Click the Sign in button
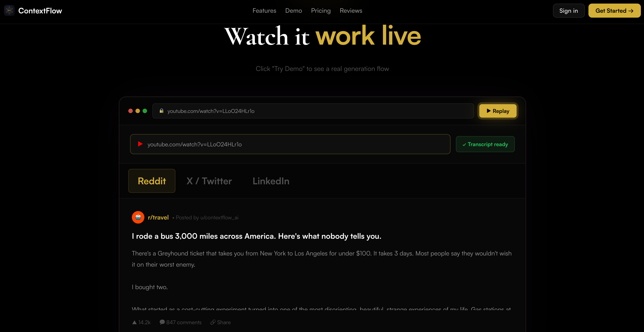The height and width of the screenshot is (332, 644). 569,10
